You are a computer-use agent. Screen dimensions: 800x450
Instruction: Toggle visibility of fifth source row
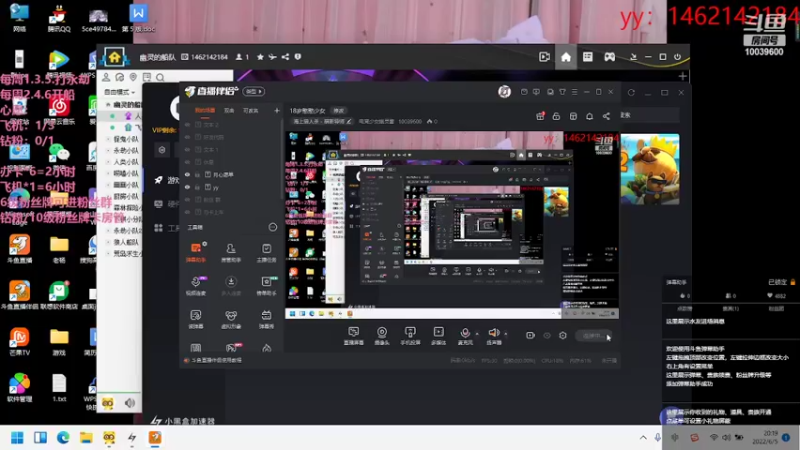[187, 174]
